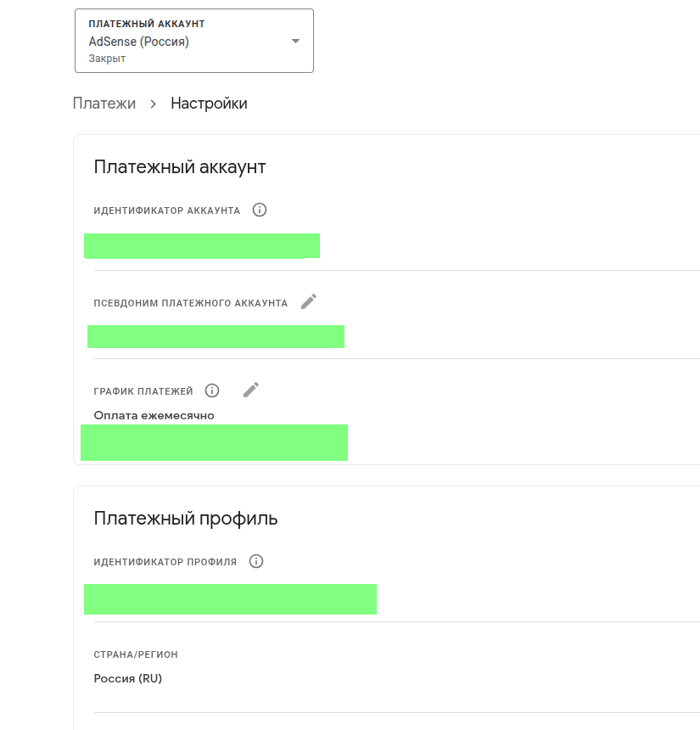Viewport: 700px width, 730px height.
Task: Click the chevron separator in the breadcrumb
Action: (x=154, y=104)
